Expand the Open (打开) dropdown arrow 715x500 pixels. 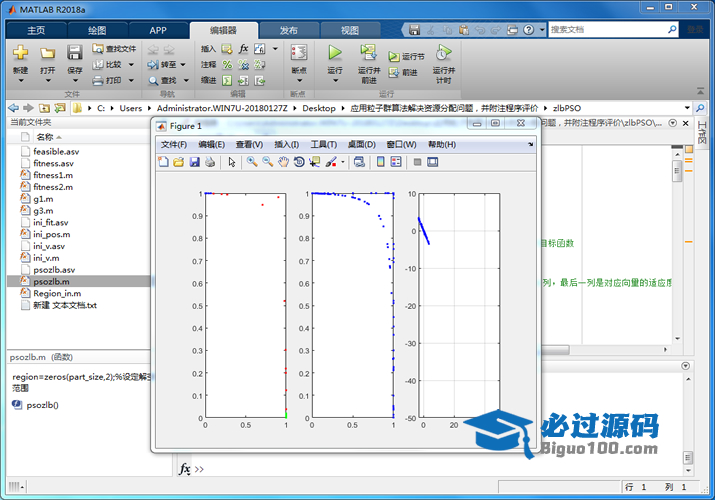click(48, 81)
